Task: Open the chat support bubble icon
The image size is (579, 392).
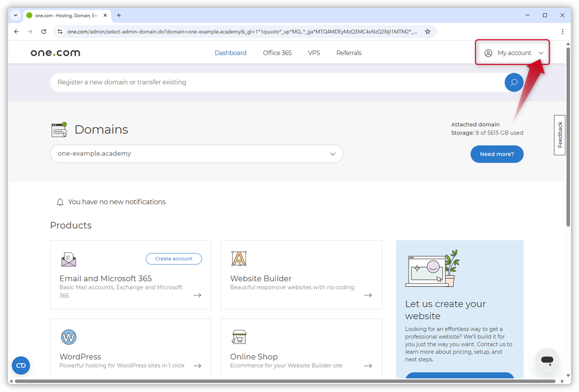Action: (547, 360)
